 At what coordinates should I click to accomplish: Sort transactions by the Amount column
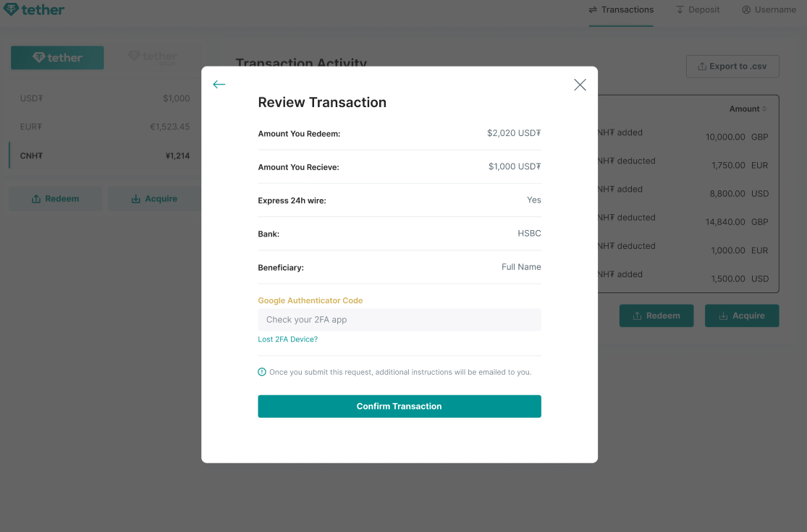(746, 109)
